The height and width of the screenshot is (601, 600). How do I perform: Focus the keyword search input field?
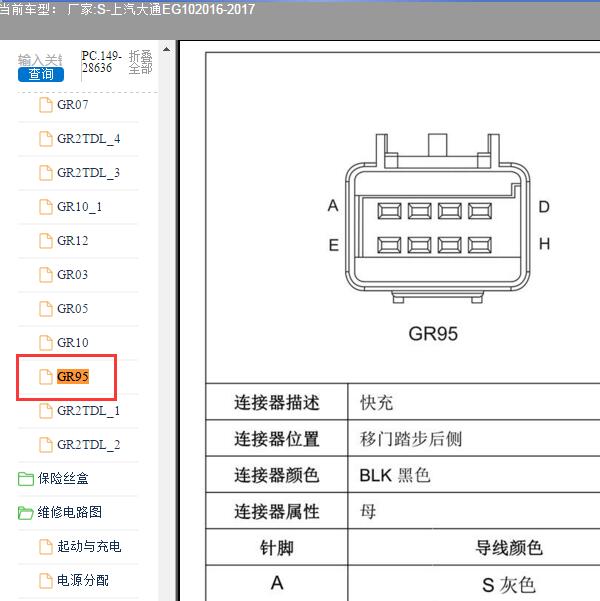(x=40, y=60)
